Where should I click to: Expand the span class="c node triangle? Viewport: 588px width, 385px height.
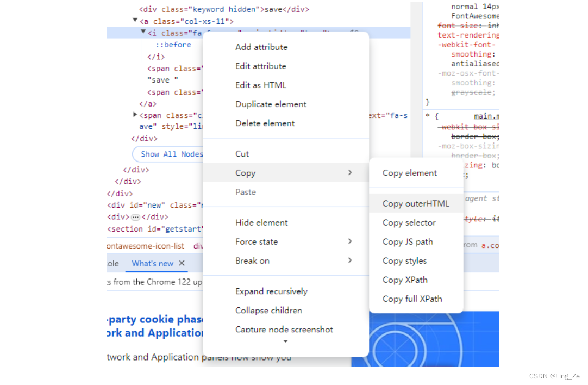(x=135, y=114)
